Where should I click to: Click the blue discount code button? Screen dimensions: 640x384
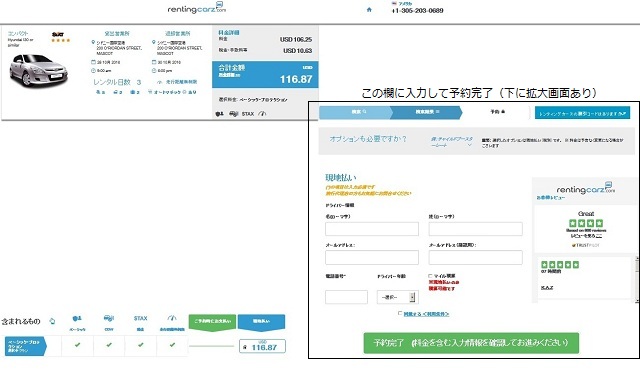pyautogui.click(x=582, y=113)
